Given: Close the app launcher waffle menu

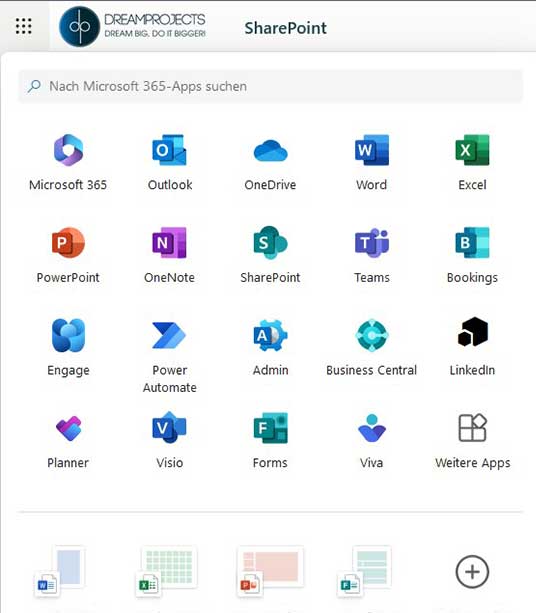Looking at the screenshot, I should (x=24, y=26).
